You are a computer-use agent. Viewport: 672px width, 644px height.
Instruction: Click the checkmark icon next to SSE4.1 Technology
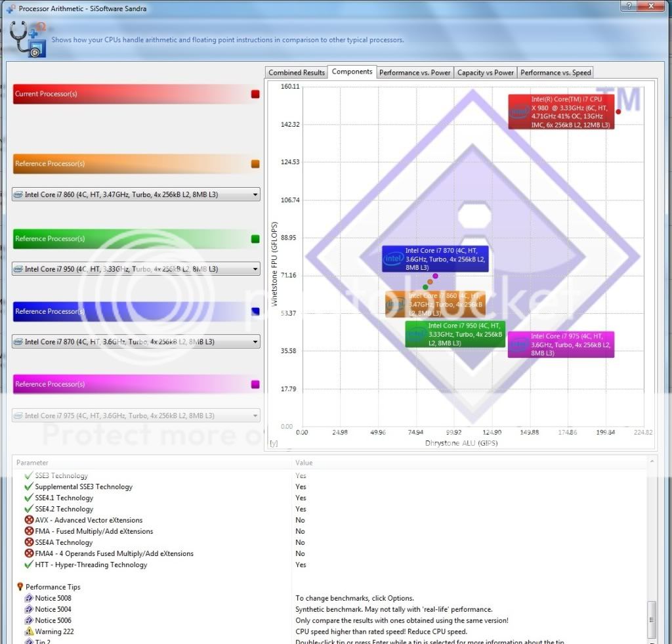29,498
